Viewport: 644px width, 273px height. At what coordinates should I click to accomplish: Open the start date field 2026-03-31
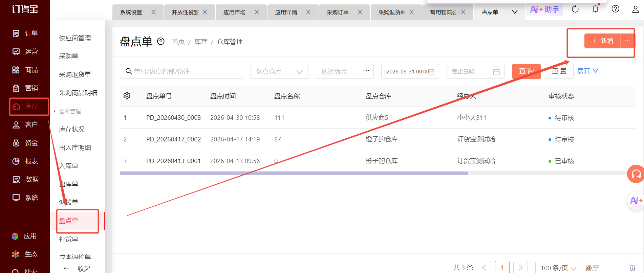click(x=410, y=71)
